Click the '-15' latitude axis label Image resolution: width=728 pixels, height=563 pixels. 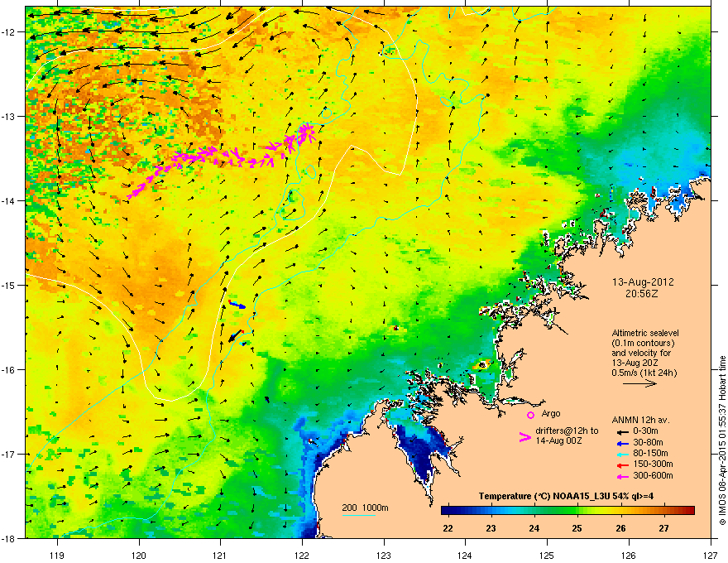pos(9,285)
